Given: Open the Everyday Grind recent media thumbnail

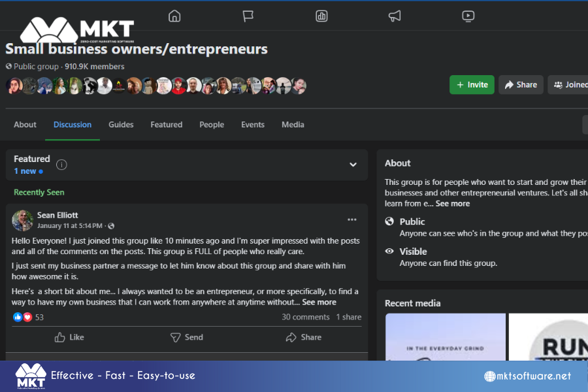Looking at the screenshot, I should click(x=446, y=337).
